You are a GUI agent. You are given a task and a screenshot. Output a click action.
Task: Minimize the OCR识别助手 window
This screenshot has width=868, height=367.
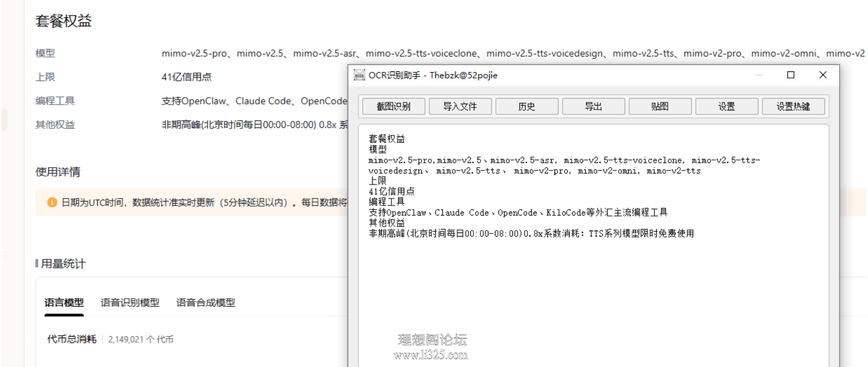759,75
